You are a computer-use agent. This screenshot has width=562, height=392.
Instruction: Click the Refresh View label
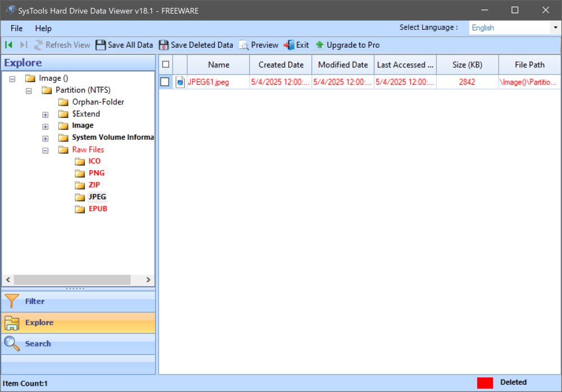click(x=68, y=45)
